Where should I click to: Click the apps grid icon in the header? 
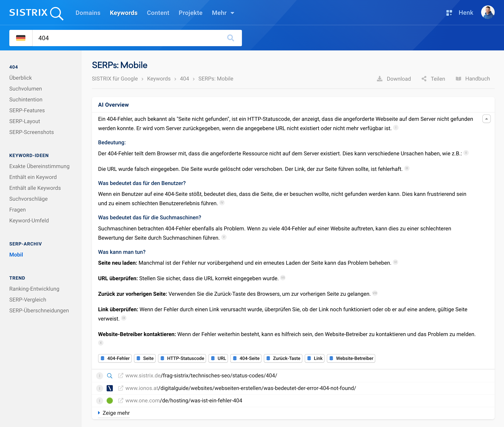click(449, 12)
